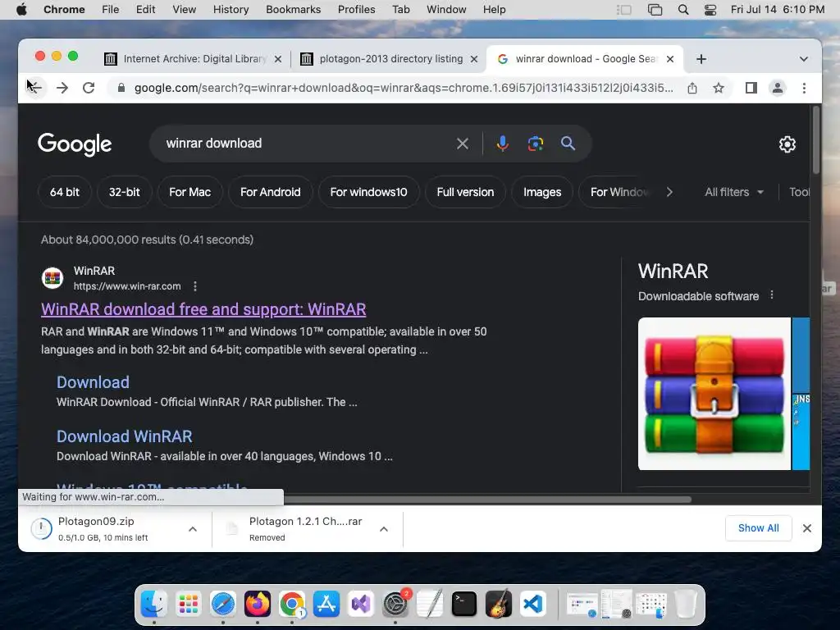The height and width of the screenshot is (630, 840).
Task: Click the horizontal page scrollbar
Action: 487,500
